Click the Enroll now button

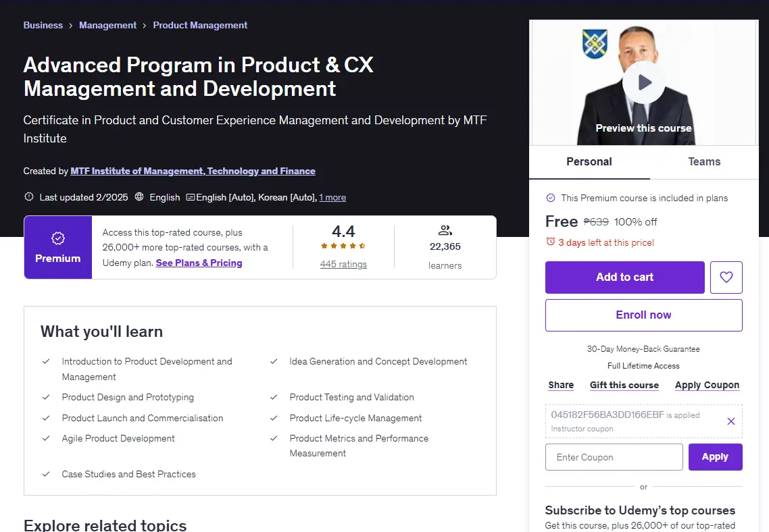coord(643,315)
